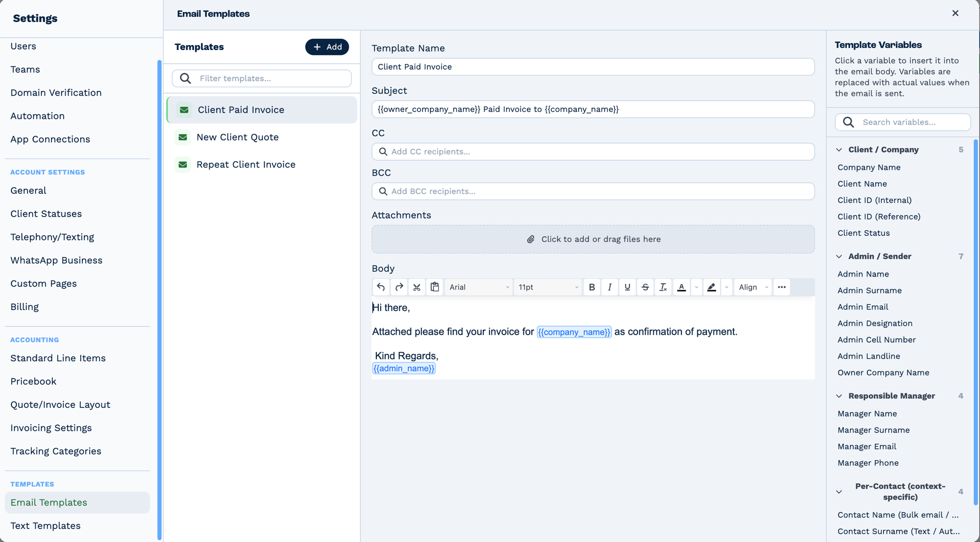Open Text Templates page
The image size is (980, 542).
tap(45, 526)
